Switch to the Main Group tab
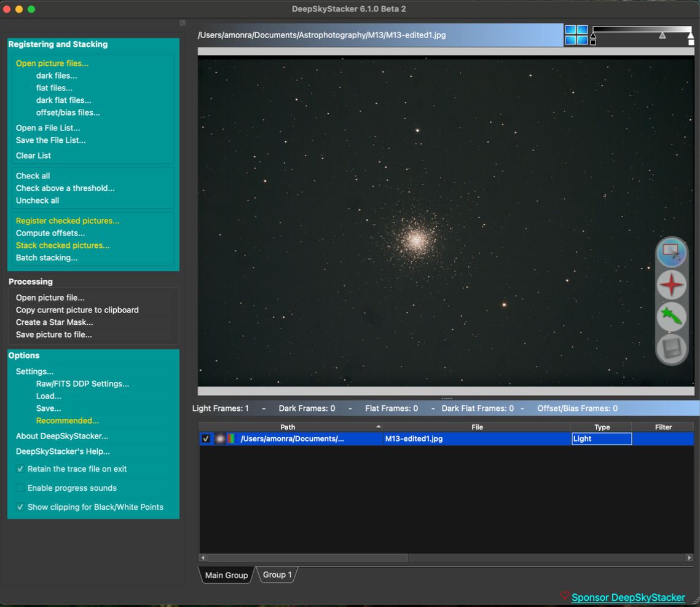 point(226,575)
